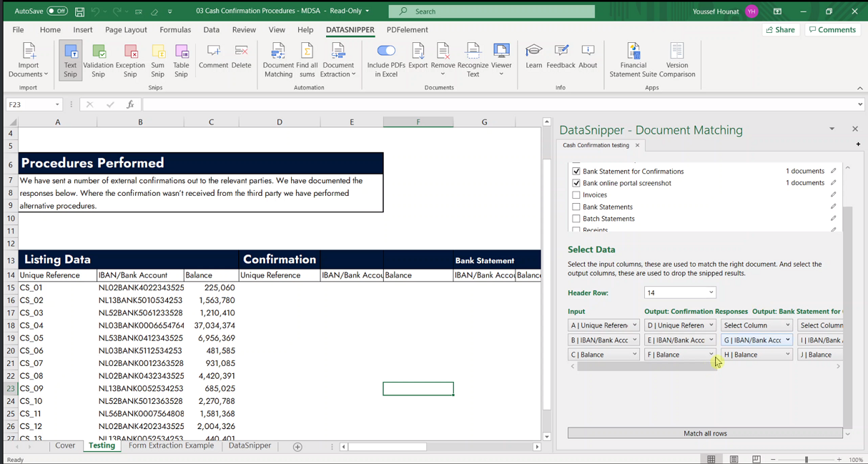Image resolution: width=868 pixels, height=464 pixels.
Task: Use the Sum Snip tool
Action: point(159,60)
